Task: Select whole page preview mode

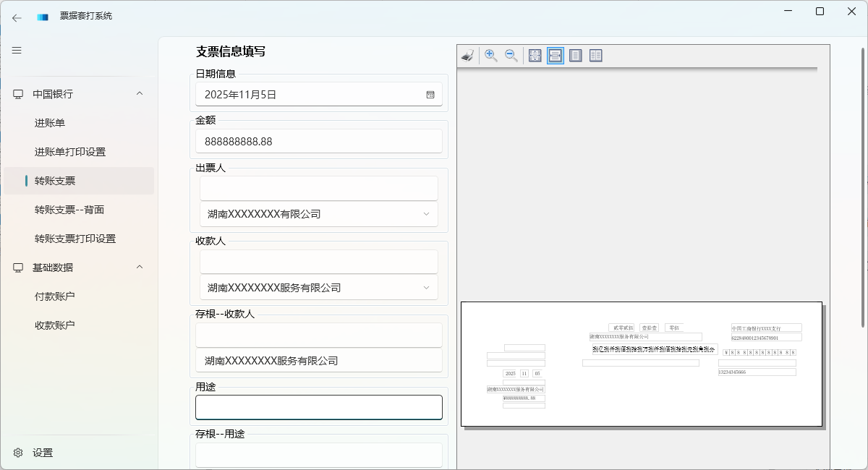Action: (576, 56)
